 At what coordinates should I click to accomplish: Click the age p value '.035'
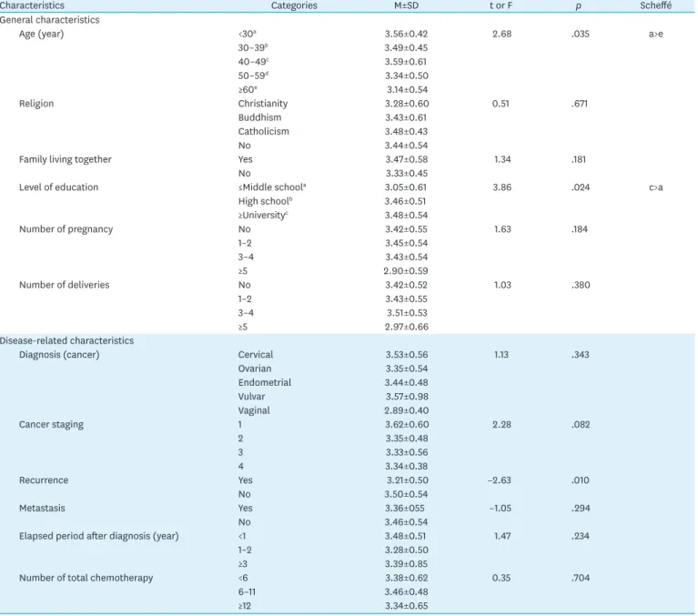[580, 34]
